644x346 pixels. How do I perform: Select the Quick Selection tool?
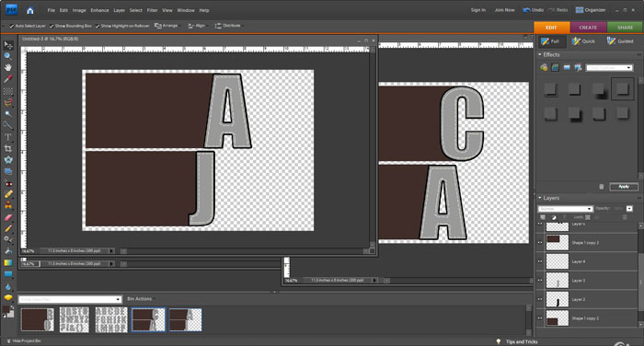pos(7,125)
